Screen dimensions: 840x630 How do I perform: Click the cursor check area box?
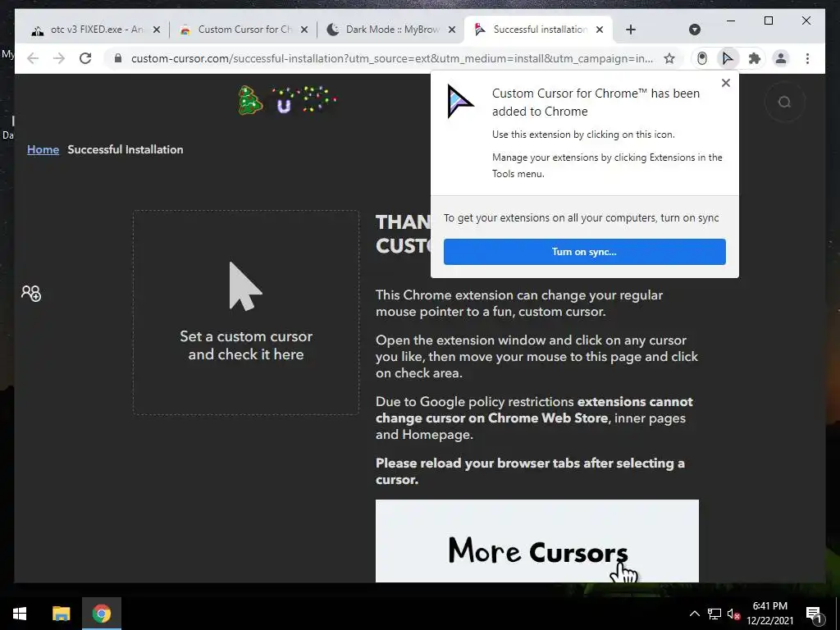click(x=246, y=313)
